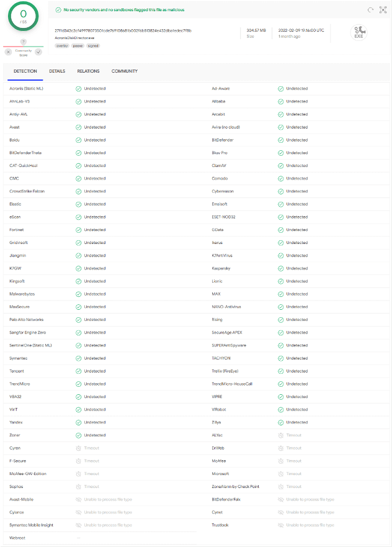Click the timeout icon in the Microsoft row

(x=281, y=474)
